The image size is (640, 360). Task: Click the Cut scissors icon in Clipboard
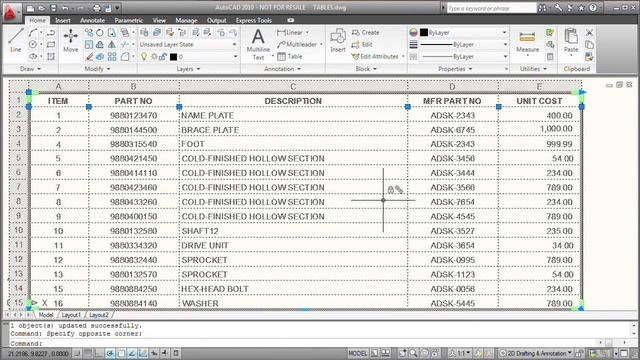click(589, 33)
